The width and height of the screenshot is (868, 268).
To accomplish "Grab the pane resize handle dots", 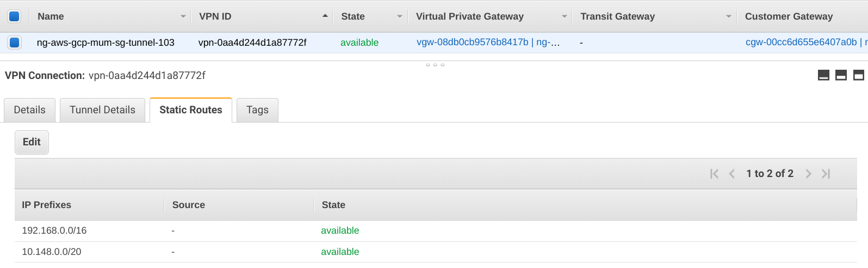I will pyautogui.click(x=435, y=65).
